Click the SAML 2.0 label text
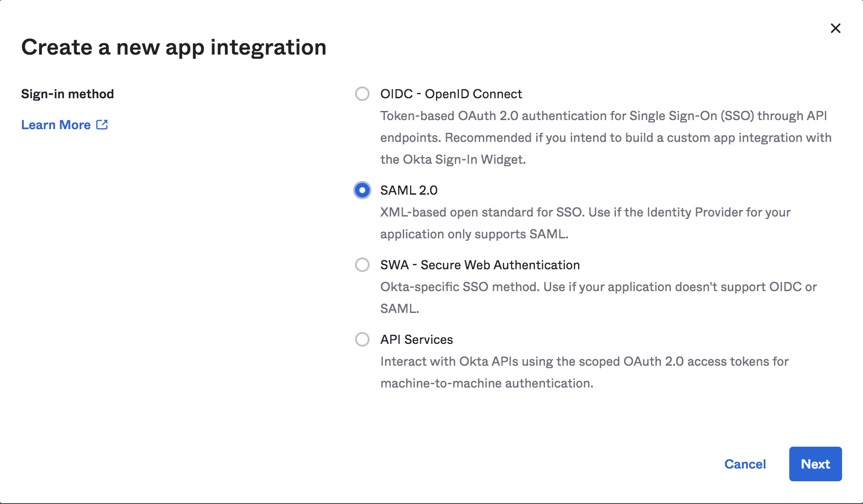 [x=408, y=190]
